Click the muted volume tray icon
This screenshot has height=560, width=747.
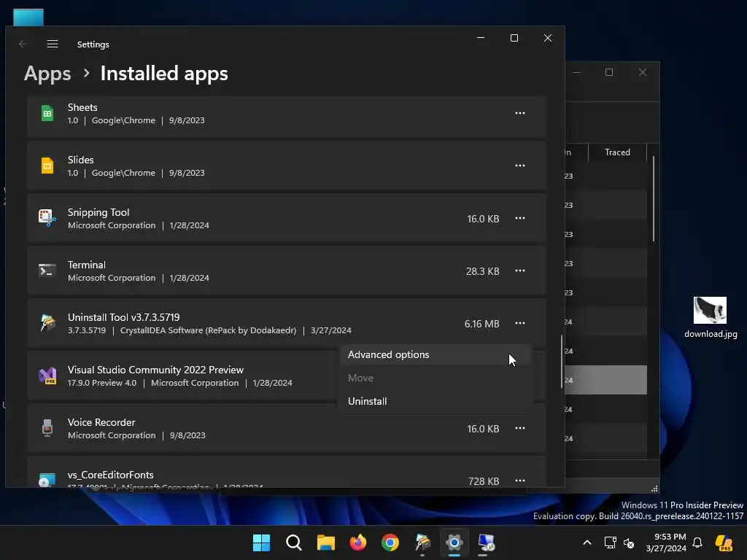629,542
